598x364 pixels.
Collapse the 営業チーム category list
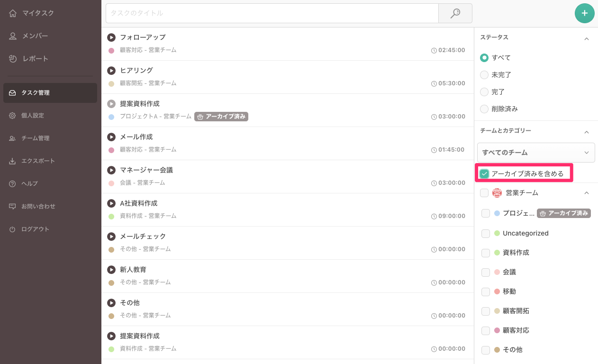(586, 193)
